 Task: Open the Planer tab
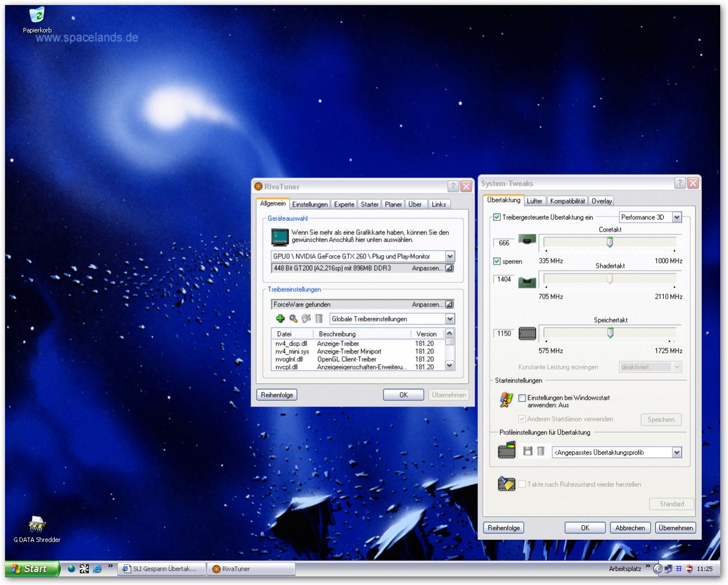tap(393, 205)
